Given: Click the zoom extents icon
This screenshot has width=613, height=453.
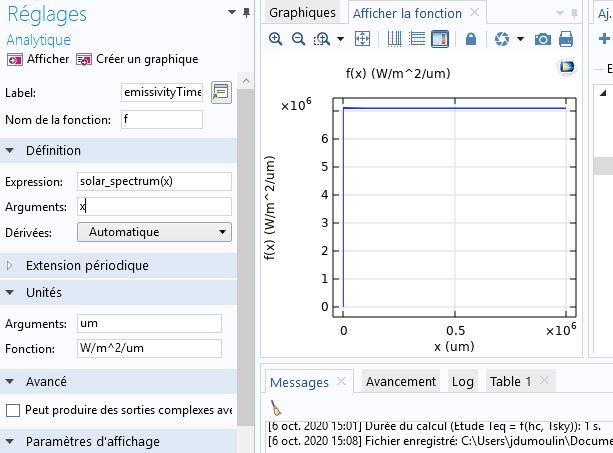Looking at the screenshot, I should coord(363,39).
